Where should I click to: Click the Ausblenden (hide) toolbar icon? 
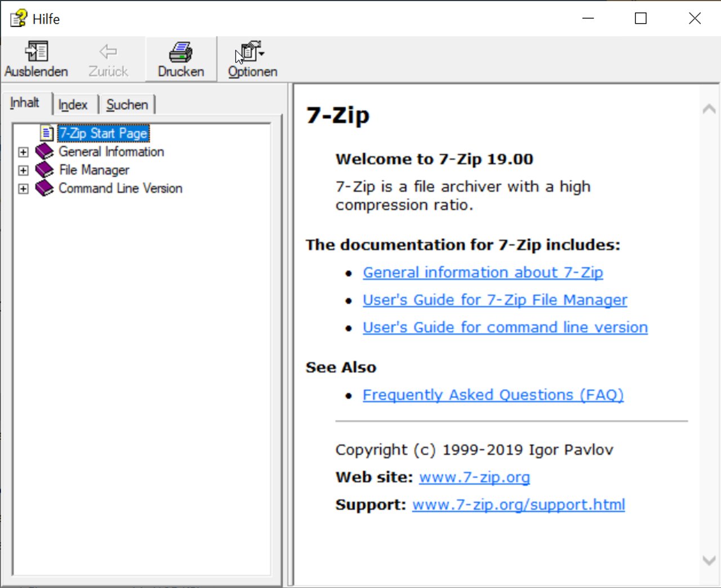37,52
